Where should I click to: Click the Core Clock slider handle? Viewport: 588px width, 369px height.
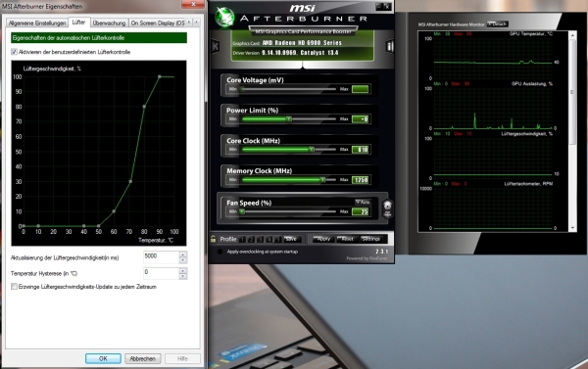click(312, 150)
